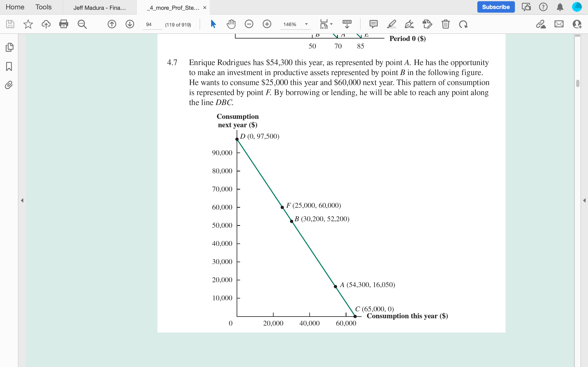Open the 146% zoom level dropdown
588x367 pixels.
tap(306, 24)
